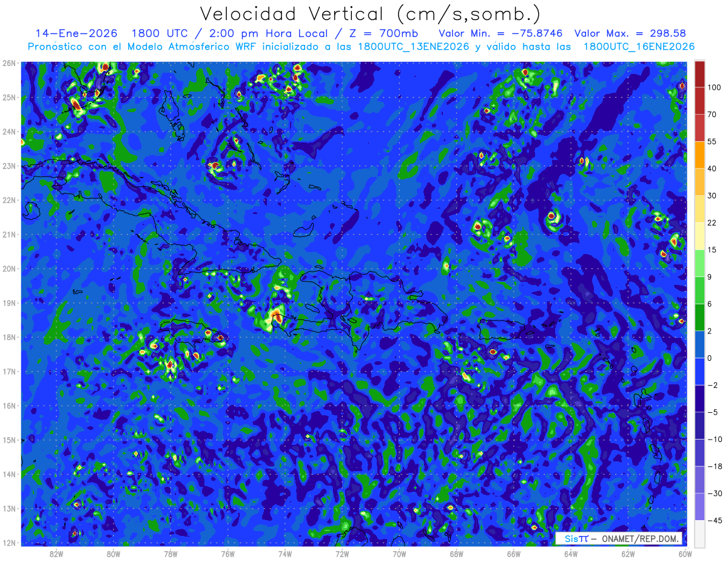Image resolution: width=728 pixels, height=562 pixels.
Task: Click light green swatch between 9 and 15
Action: (x=699, y=263)
